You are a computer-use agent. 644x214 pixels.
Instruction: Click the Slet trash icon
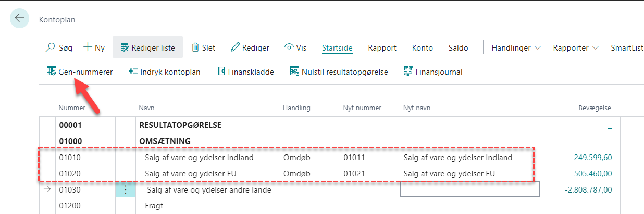point(195,47)
